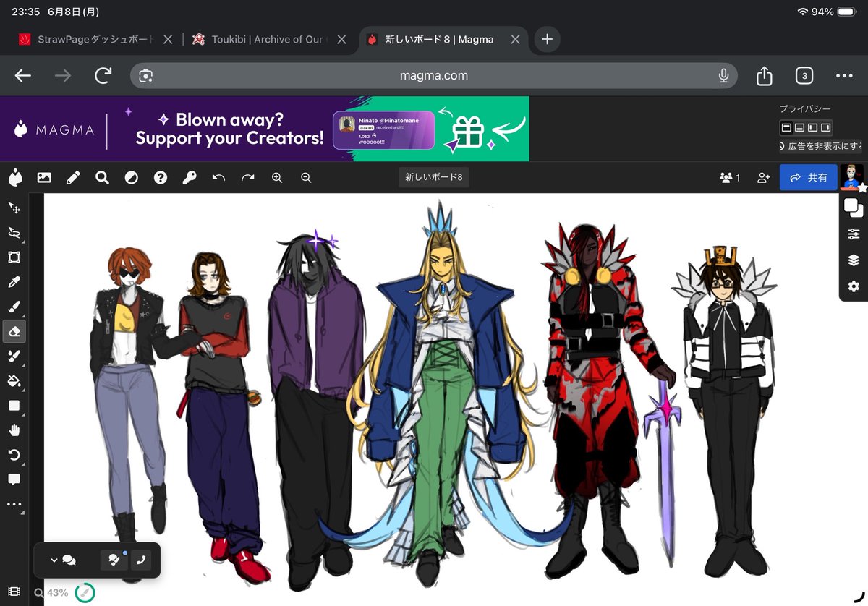Screen dimensions: 868x606
Task: Open tab switcher showing 3 tabs
Action: pyautogui.click(x=804, y=75)
